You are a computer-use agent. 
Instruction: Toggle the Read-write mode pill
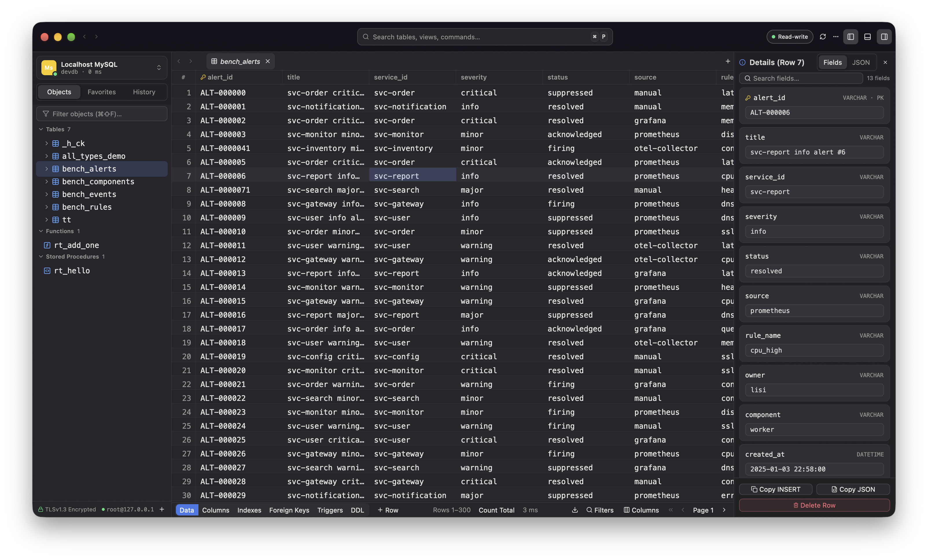coord(790,36)
